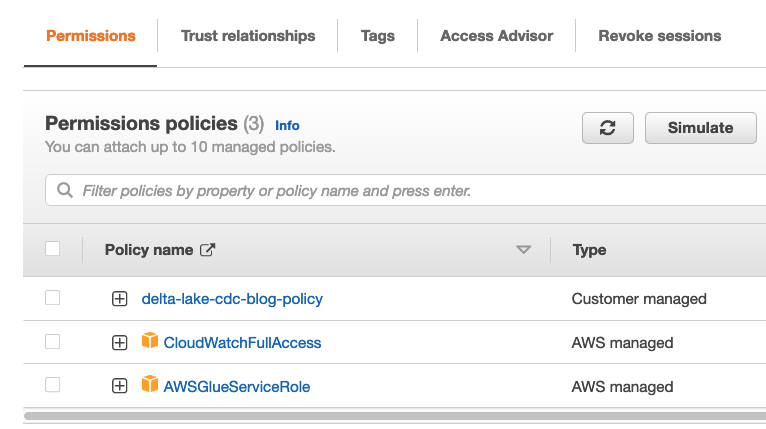
Task: Open the Info link beside Permissions policies
Action: 287,126
